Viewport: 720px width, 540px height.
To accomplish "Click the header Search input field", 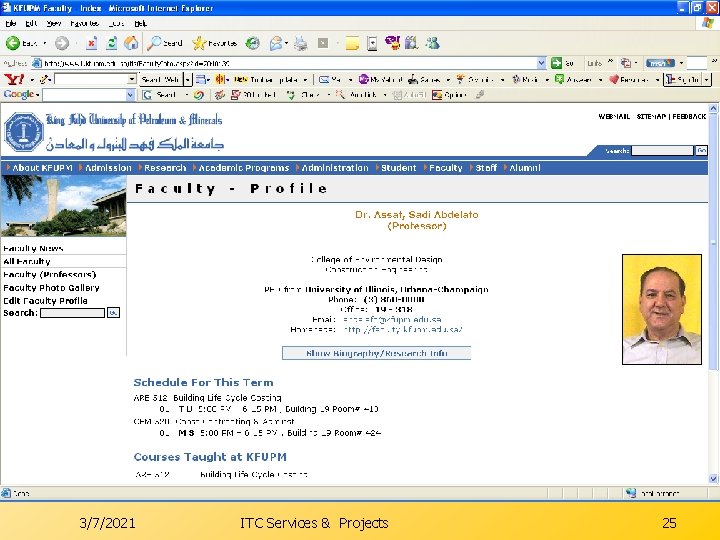I will (662, 151).
